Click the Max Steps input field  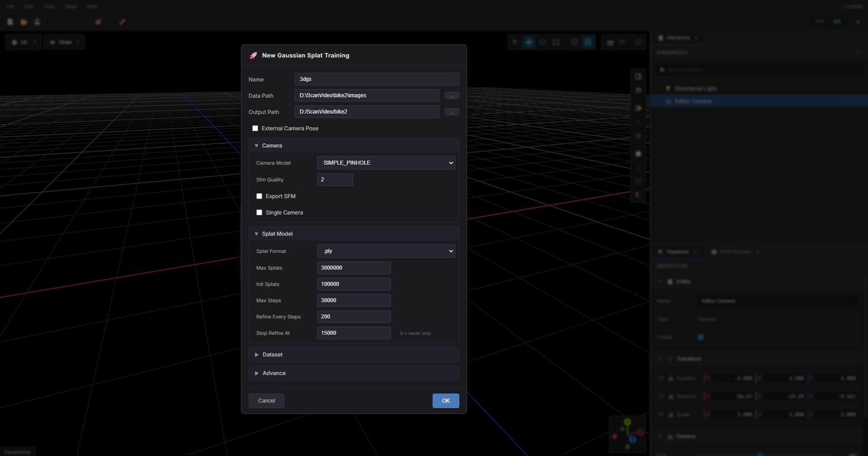coord(354,300)
